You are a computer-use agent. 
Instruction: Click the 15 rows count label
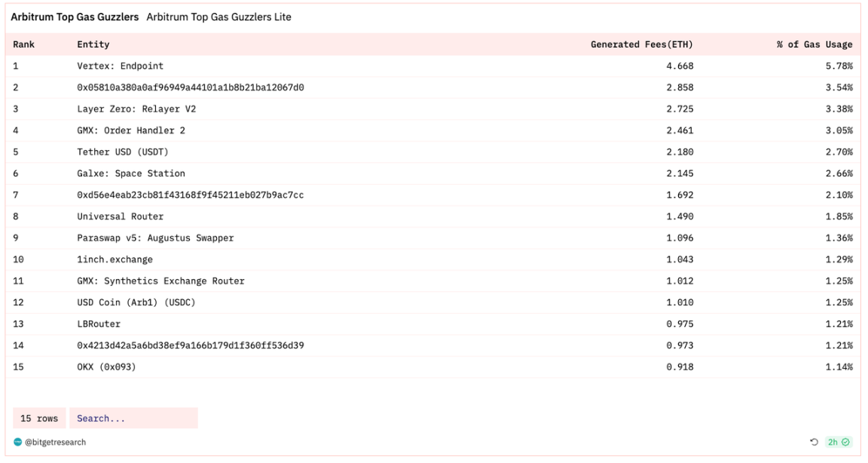pos(39,419)
